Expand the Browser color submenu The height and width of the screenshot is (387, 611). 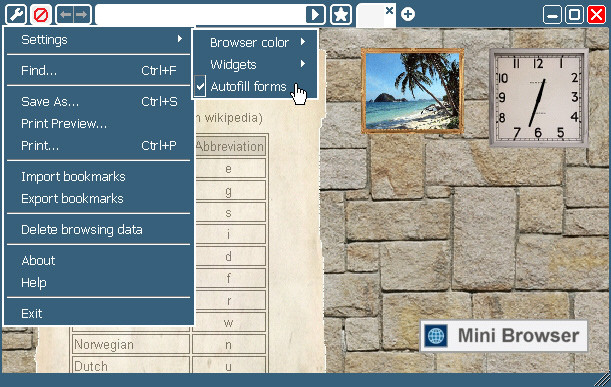pos(255,42)
